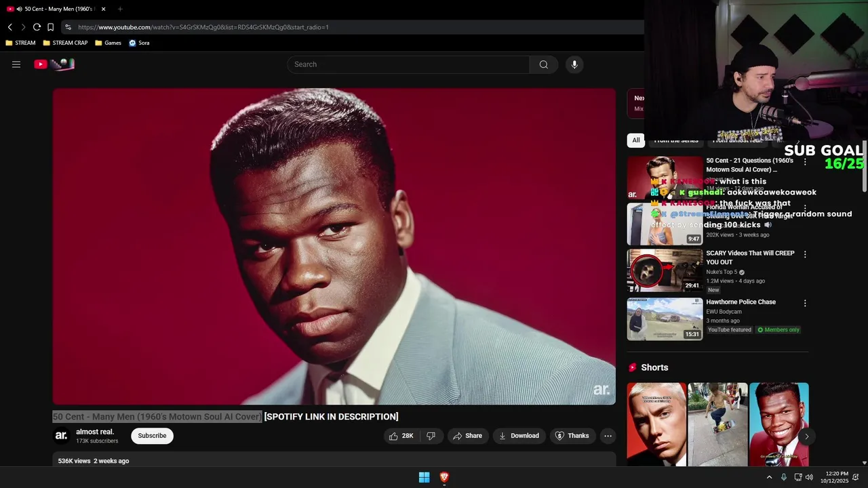Open a new browser tab
Viewport: 868px width, 488px height.
click(x=120, y=9)
